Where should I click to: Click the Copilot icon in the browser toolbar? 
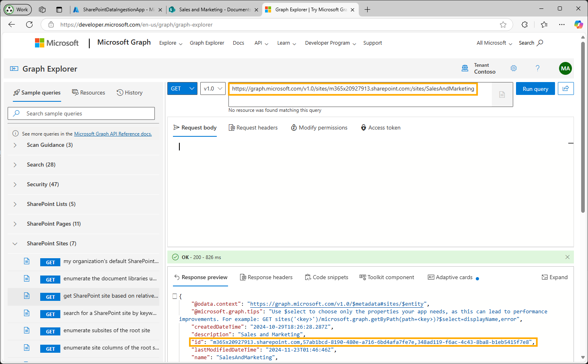(578, 25)
